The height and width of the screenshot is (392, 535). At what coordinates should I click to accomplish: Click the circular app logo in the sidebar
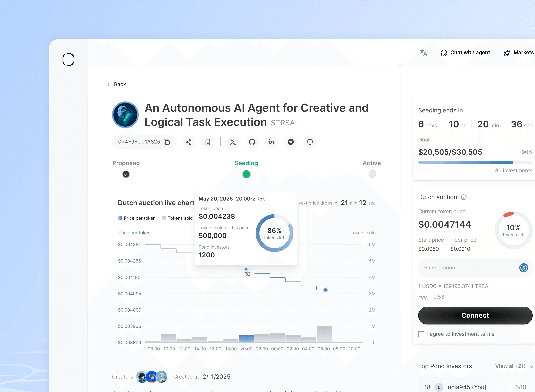(x=68, y=59)
